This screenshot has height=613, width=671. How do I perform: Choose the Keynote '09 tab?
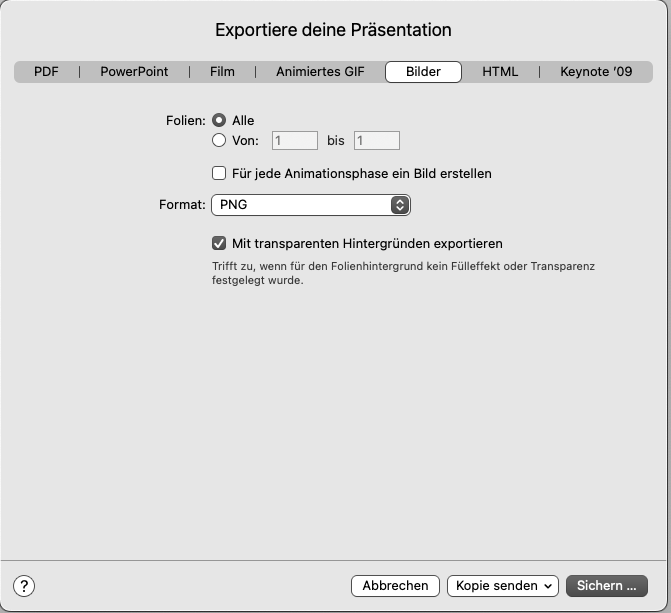596,72
